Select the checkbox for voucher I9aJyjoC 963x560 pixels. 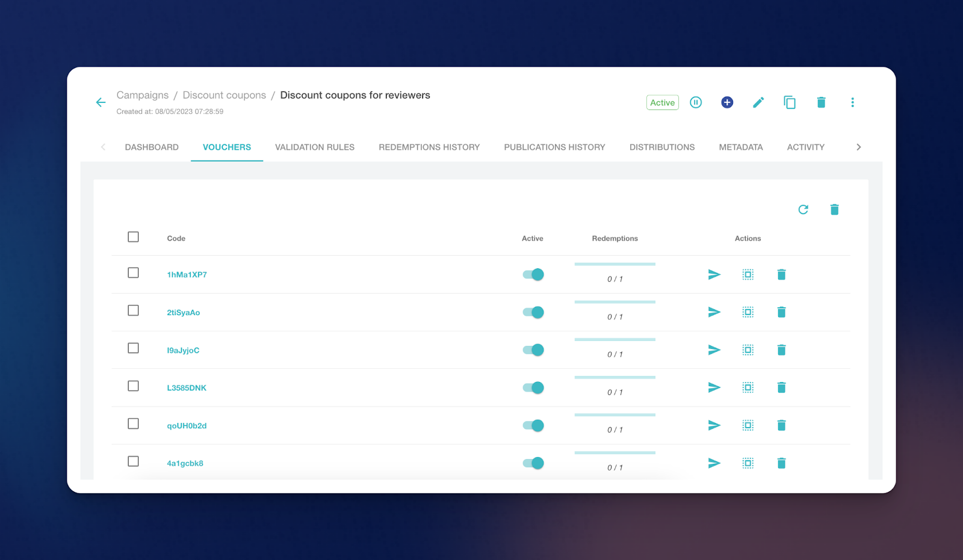pos(133,348)
